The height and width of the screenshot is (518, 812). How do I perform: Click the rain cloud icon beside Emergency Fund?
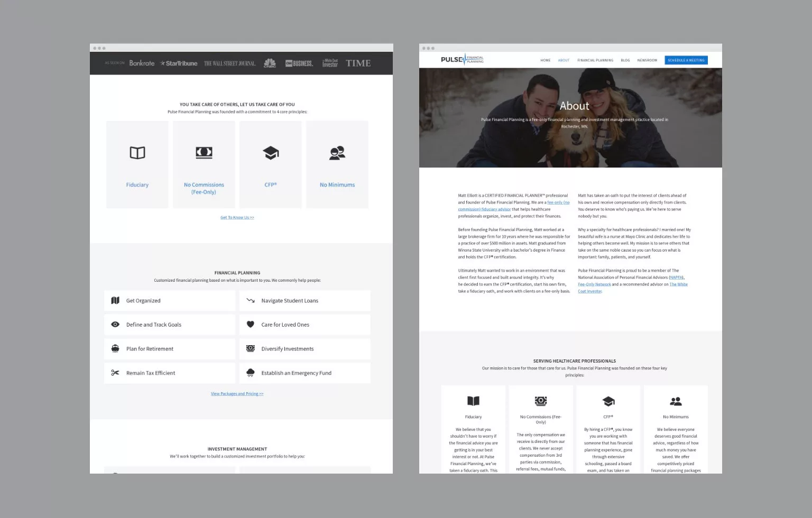(x=251, y=373)
